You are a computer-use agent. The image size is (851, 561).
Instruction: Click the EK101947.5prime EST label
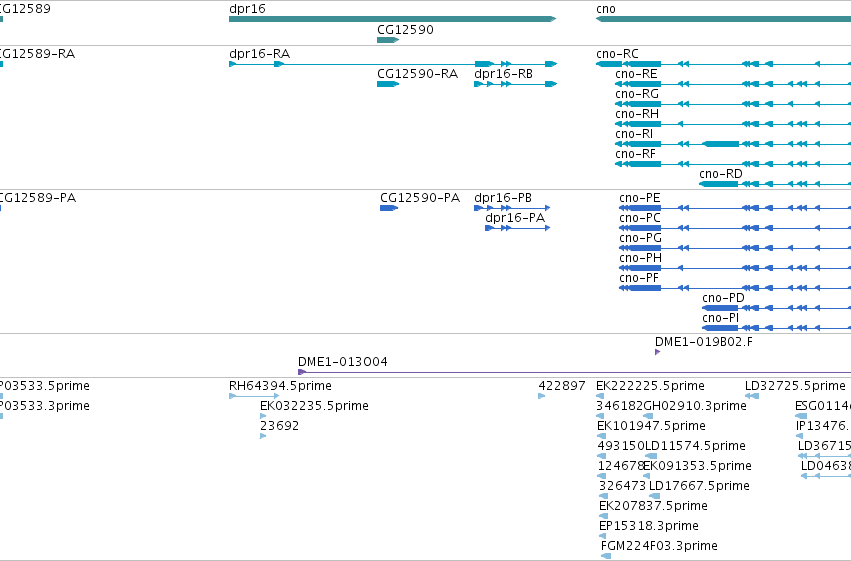tap(651, 426)
